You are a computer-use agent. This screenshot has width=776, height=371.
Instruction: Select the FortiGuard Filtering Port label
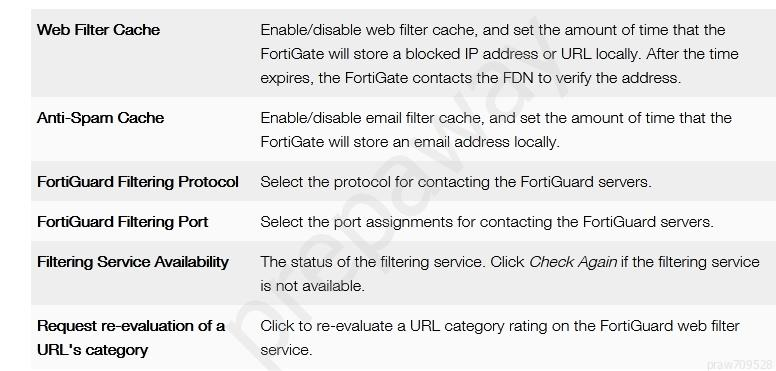pyautogui.click(x=122, y=222)
